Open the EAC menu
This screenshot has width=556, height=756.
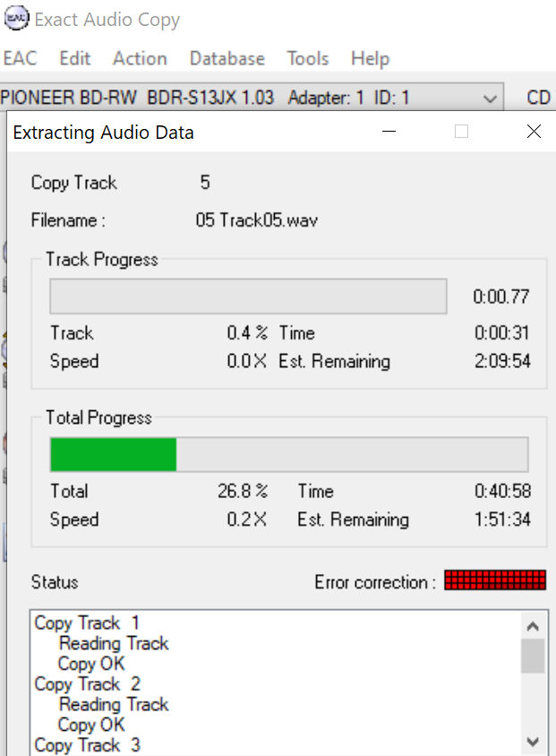point(20,58)
